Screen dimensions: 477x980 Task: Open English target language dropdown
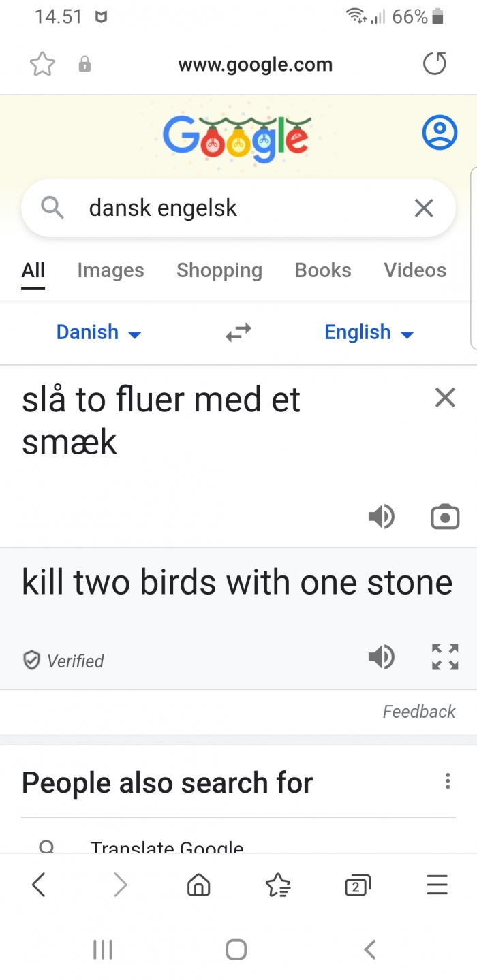pyautogui.click(x=369, y=332)
